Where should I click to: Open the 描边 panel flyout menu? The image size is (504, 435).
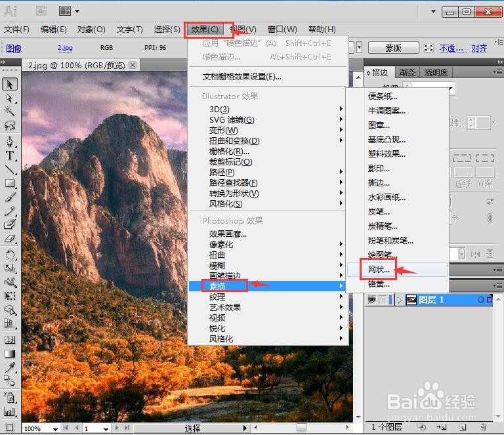pyautogui.click(x=498, y=72)
